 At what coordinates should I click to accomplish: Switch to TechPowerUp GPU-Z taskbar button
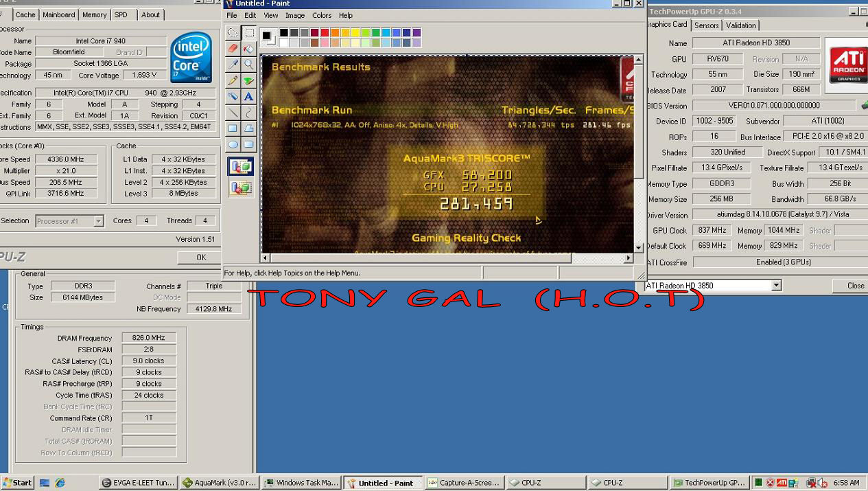tap(709, 483)
